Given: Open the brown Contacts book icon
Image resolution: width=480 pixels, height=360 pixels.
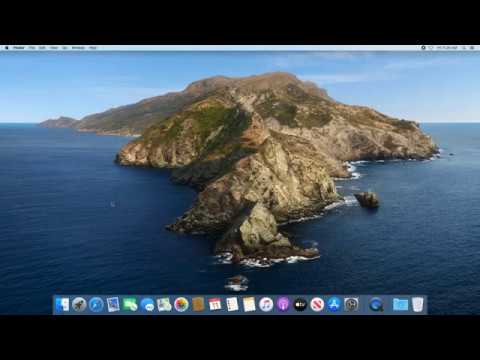Looking at the screenshot, I should click(198, 305).
